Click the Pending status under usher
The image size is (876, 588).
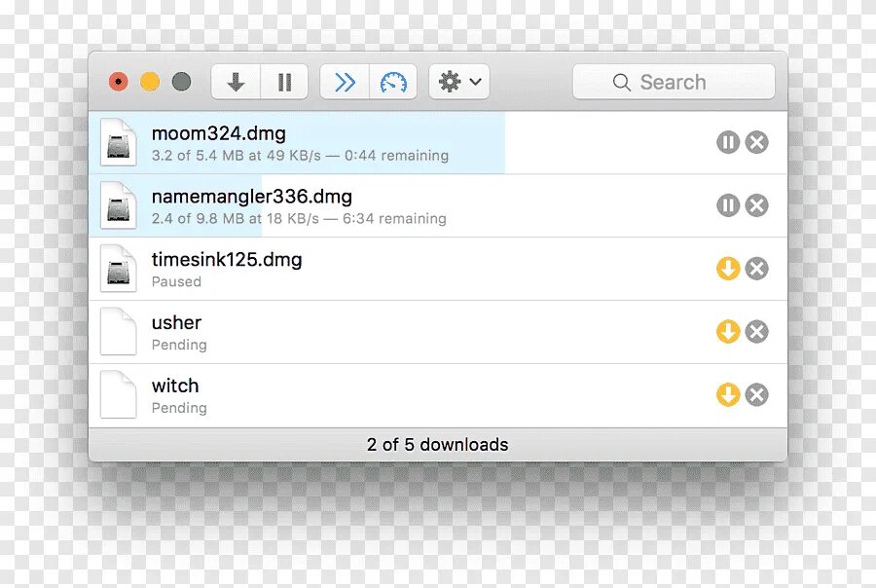point(179,346)
